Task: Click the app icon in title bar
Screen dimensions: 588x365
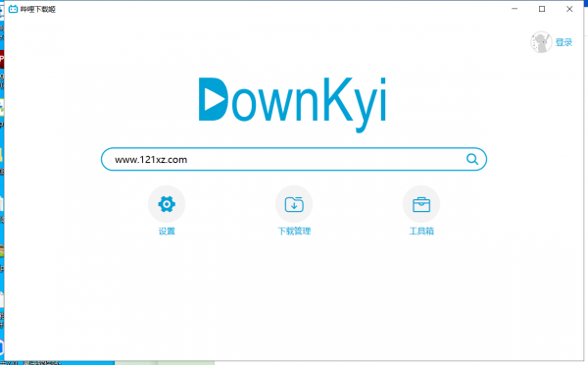Action: coord(13,9)
